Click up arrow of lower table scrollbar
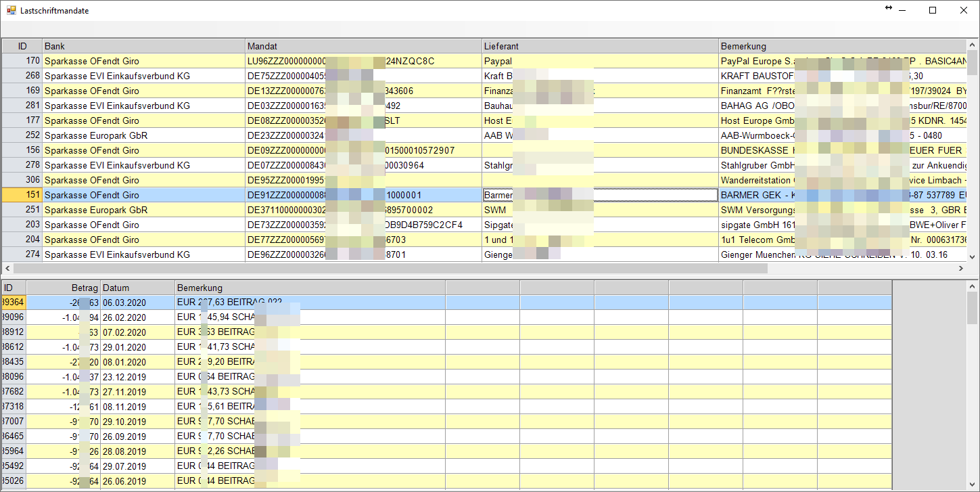The width and height of the screenshot is (980, 492). coord(973,286)
